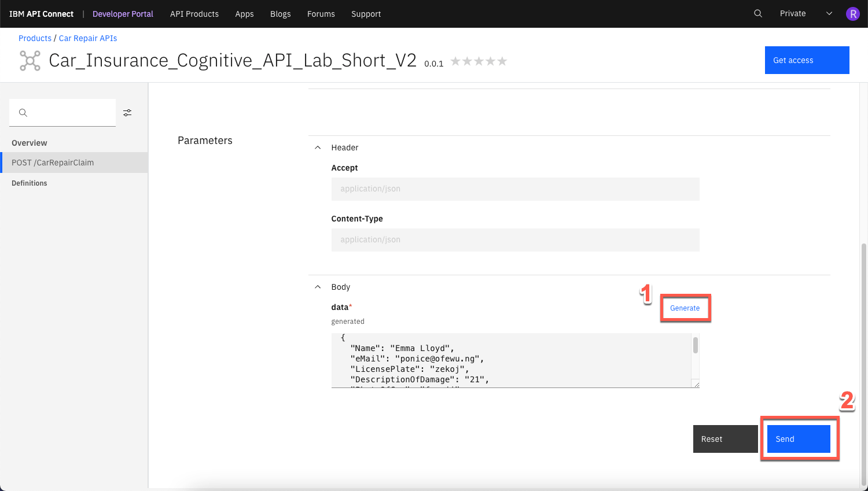Open the Support page

366,14
